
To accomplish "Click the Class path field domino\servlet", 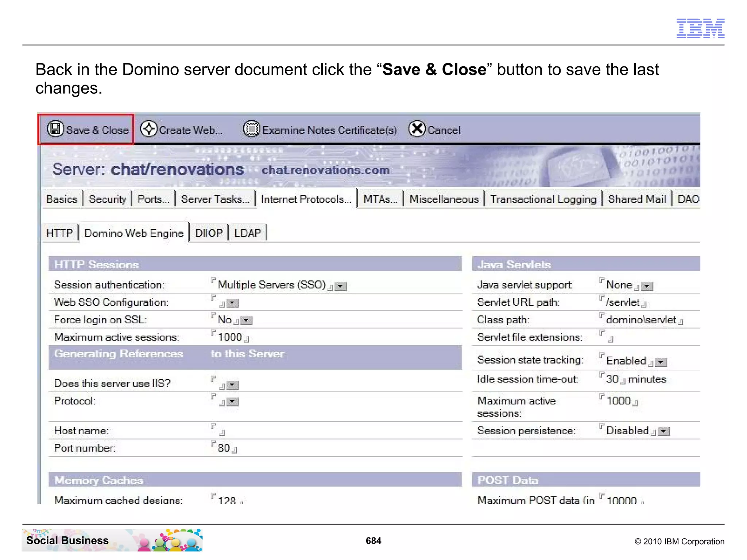I will pyautogui.click(x=641, y=320).
